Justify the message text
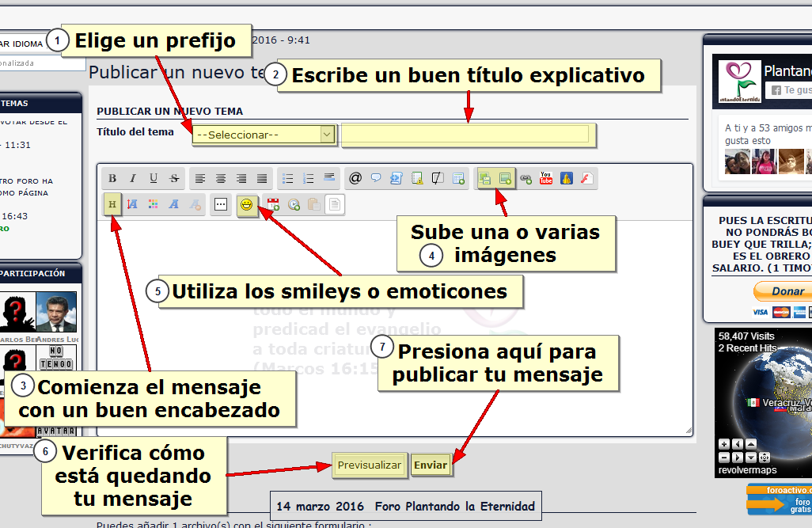This screenshot has width=812, height=528. (x=262, y=179)
